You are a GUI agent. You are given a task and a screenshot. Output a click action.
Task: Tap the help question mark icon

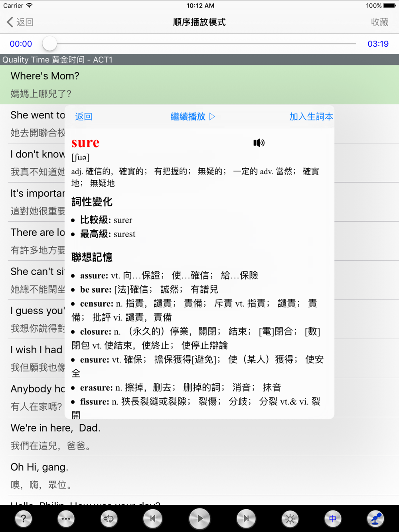[x=24, y=518]
